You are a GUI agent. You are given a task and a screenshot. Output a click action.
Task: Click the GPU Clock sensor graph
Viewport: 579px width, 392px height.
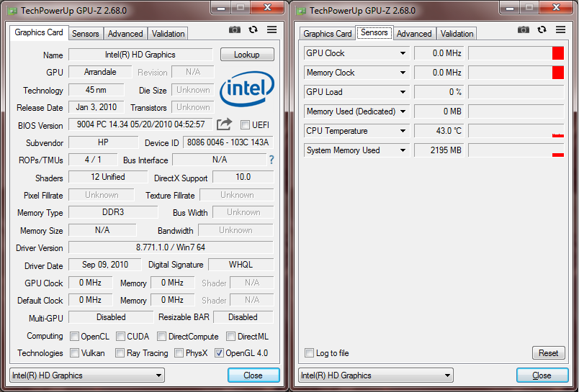coord(516,53)
